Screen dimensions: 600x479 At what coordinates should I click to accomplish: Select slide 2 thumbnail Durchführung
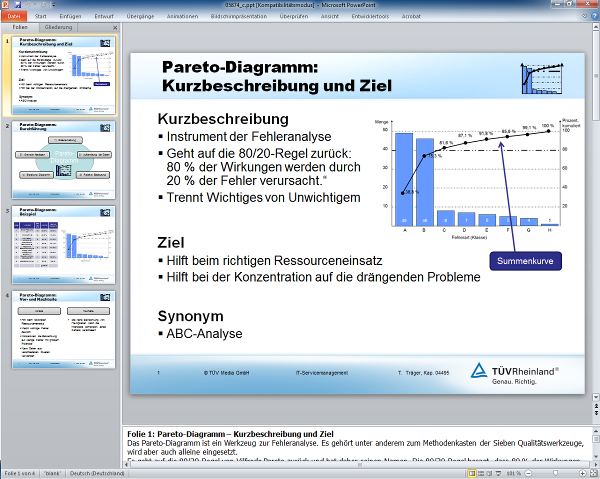(x=64, y=158)
